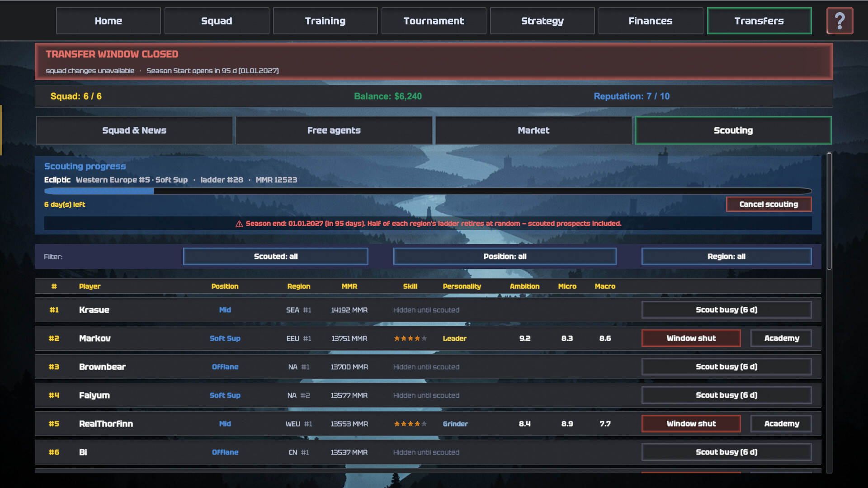Send RealThorfinn to the Academy
This screenshot has height=488, width=868.
pyautogui.click(x=782, y=424)
